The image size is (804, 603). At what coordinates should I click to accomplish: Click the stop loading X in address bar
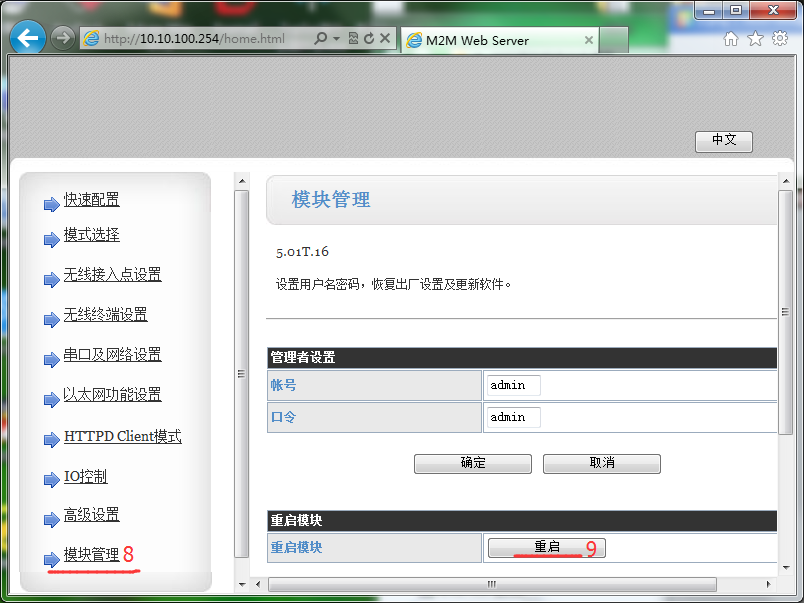click(x=385, y=39)
